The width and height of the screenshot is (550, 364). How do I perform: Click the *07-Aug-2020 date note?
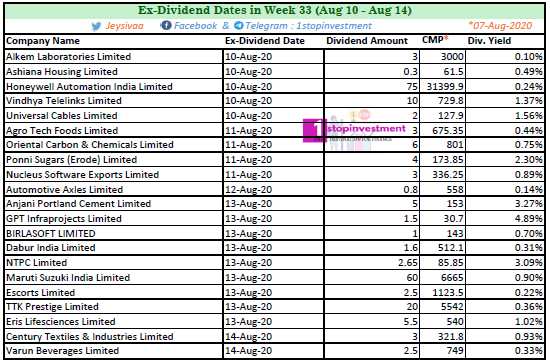pyautogui.click(x=500, y=25)
